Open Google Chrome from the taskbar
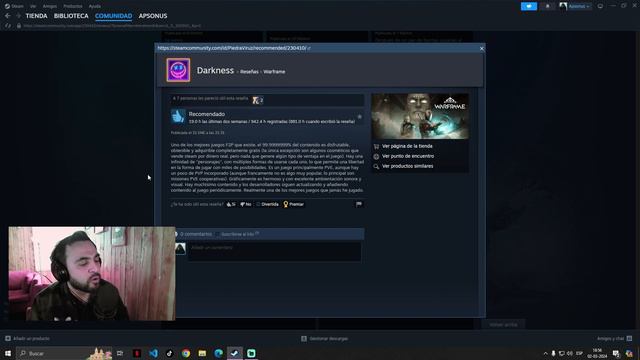The width and height of the screenshot is (640, 360). [x=186, y=353]
